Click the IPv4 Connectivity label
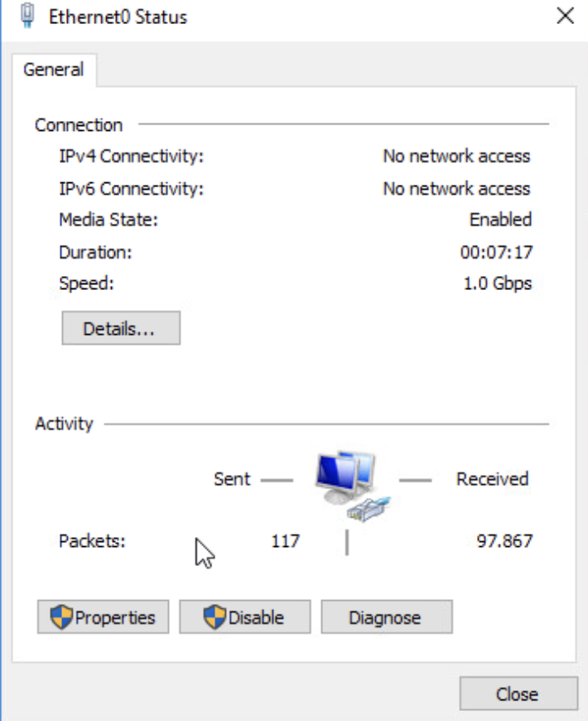The height and width of the screenshot is (721, 588). point(131,156)
